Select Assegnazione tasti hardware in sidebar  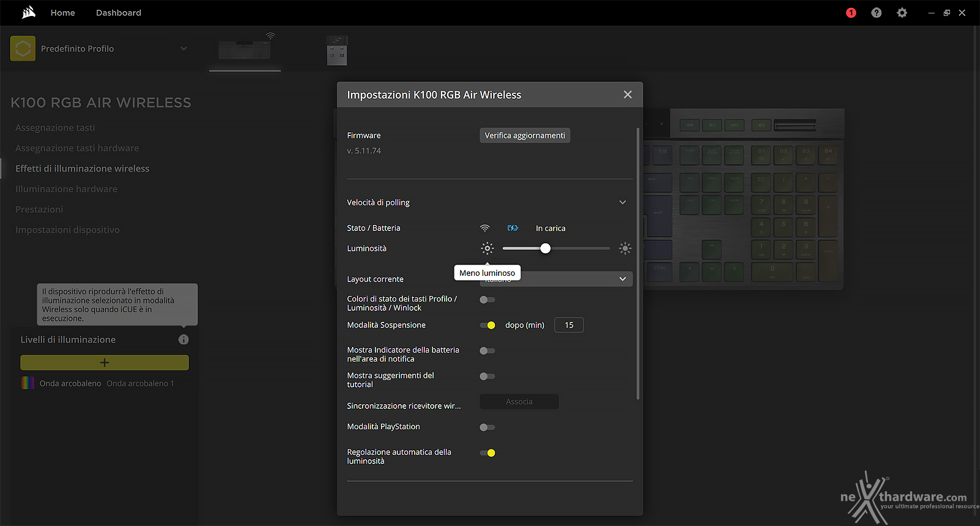[77, 148]
